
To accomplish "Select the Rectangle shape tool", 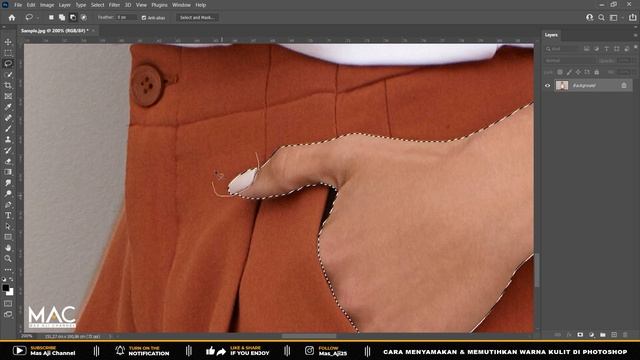I will (x=8, y=237).
